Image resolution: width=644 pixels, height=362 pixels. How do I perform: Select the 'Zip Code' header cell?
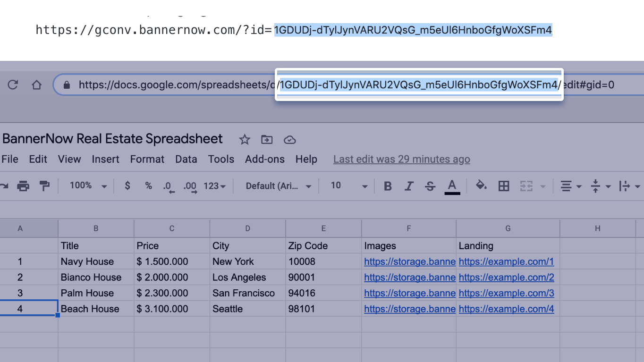[323, 245]
